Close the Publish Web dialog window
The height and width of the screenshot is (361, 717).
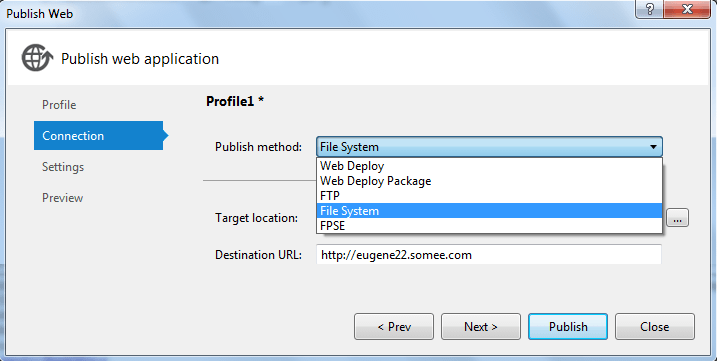[x=686, y=9]
